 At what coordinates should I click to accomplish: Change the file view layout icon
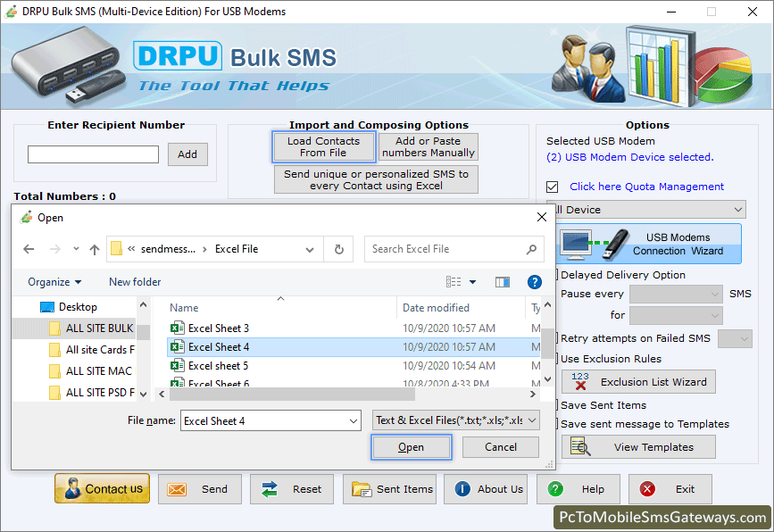[x=454, y=282]
